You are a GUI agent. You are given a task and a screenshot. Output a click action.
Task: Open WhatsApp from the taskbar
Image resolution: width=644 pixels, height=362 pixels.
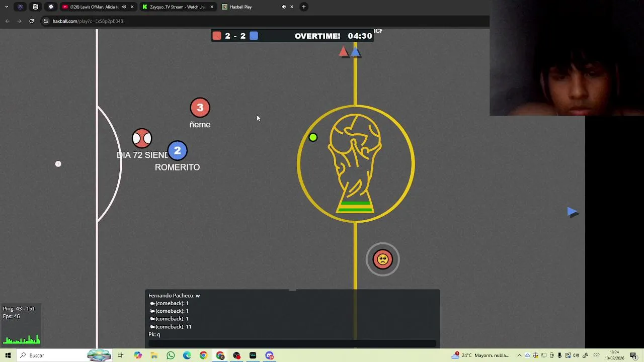click(x=171, y=355)
